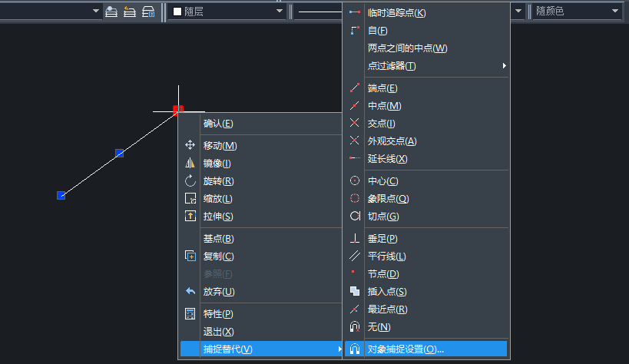
Task: Click the Endpoint snap icon (端点)
Action: tap(354, 88)
